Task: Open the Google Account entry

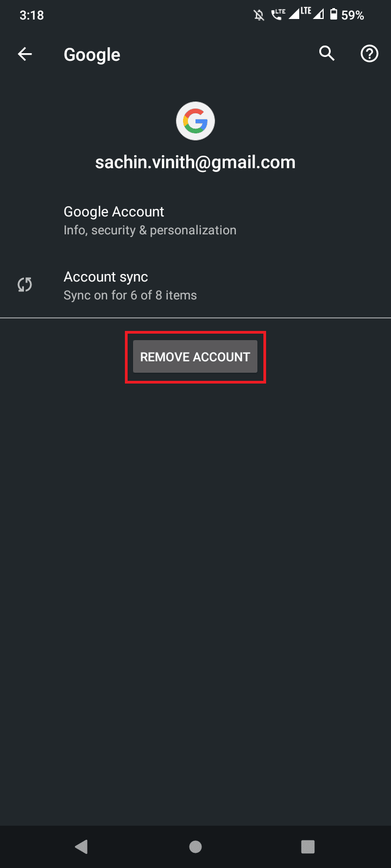Action: pos(150,220)
